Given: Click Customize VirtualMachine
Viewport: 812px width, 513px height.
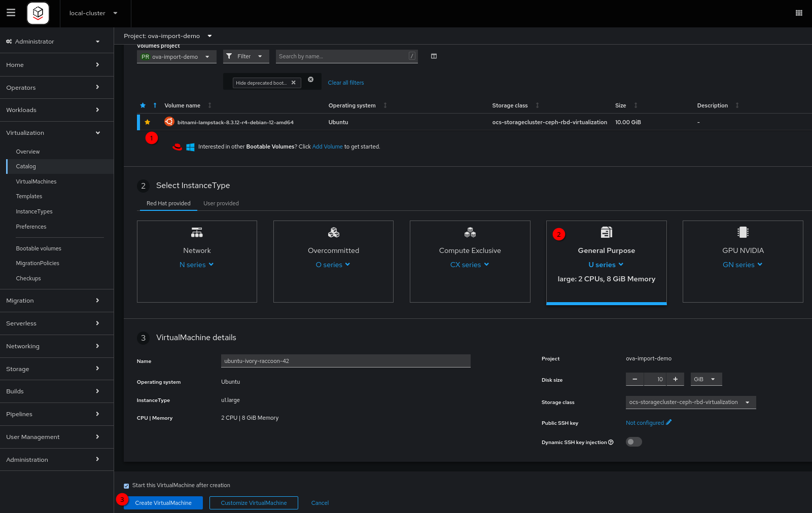Looking at the screenshot, I should (x=254, y=503).
